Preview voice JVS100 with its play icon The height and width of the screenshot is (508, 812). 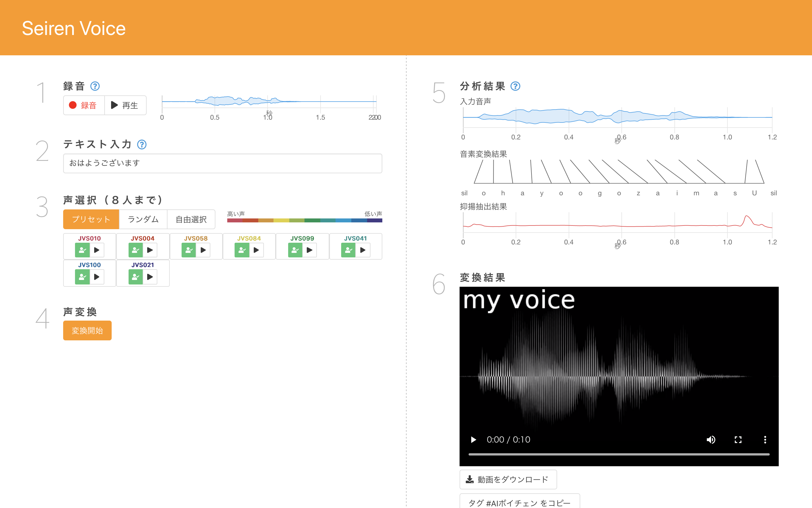coord(97,277)
